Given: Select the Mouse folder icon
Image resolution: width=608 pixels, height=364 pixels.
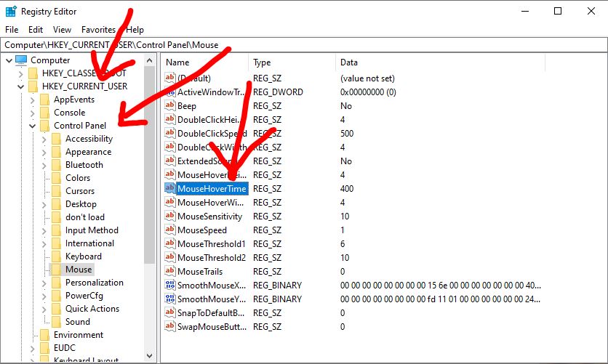Looking at the screenshot, I should tap(56, 270).
